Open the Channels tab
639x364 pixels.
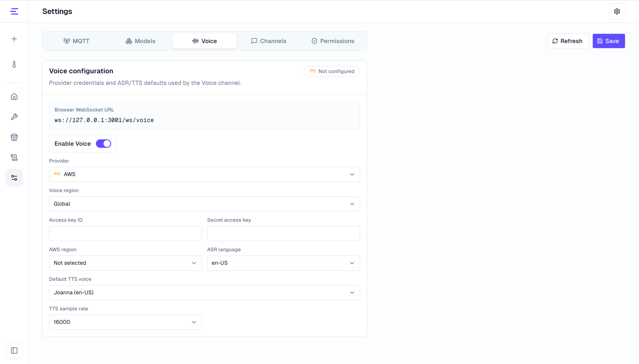coord(268,41)
